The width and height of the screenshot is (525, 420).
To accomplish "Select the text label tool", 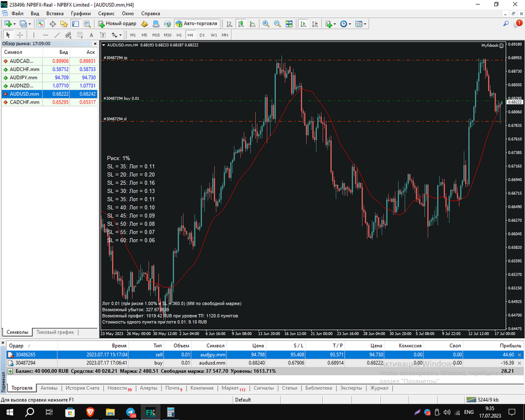I will (x=103, y=35).
